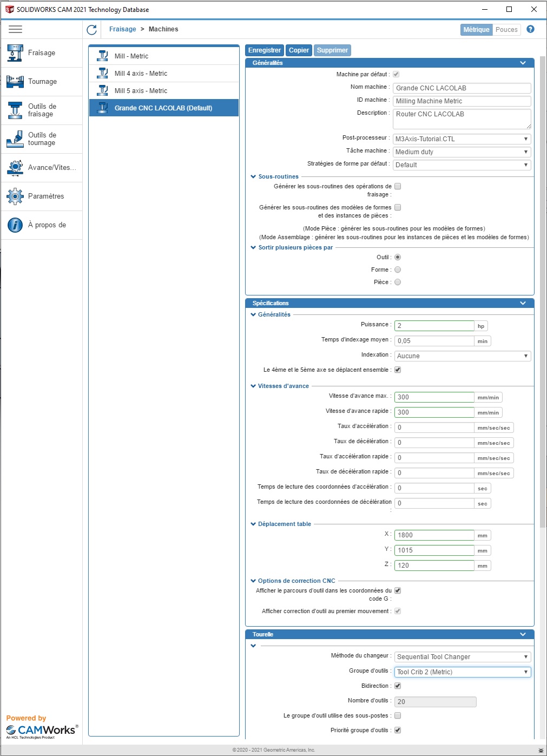Click the refresh icon

[x=92, y=30]
